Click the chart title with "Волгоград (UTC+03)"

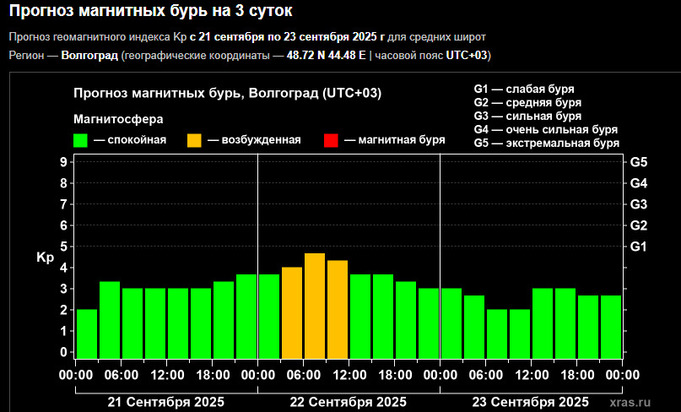(227, 94)
